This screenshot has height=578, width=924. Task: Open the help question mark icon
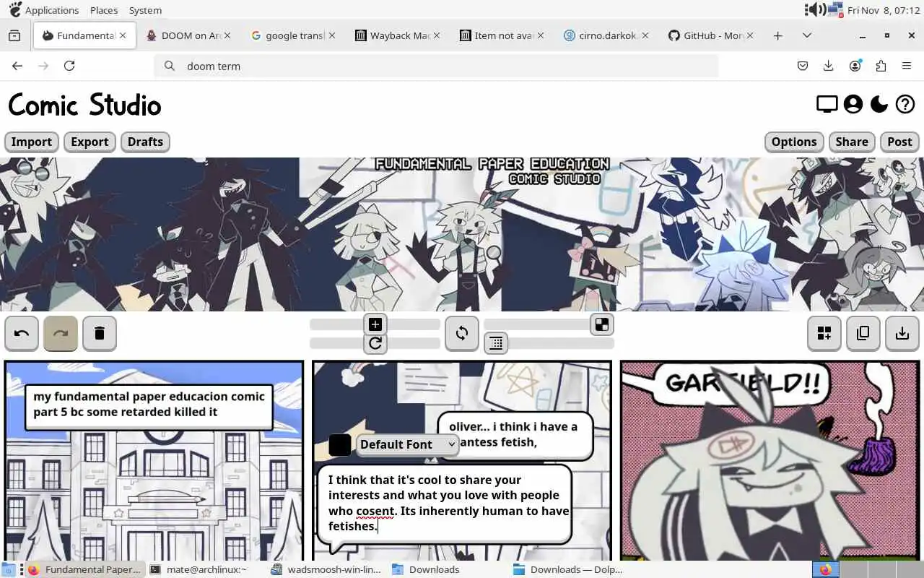click(905, 105)
